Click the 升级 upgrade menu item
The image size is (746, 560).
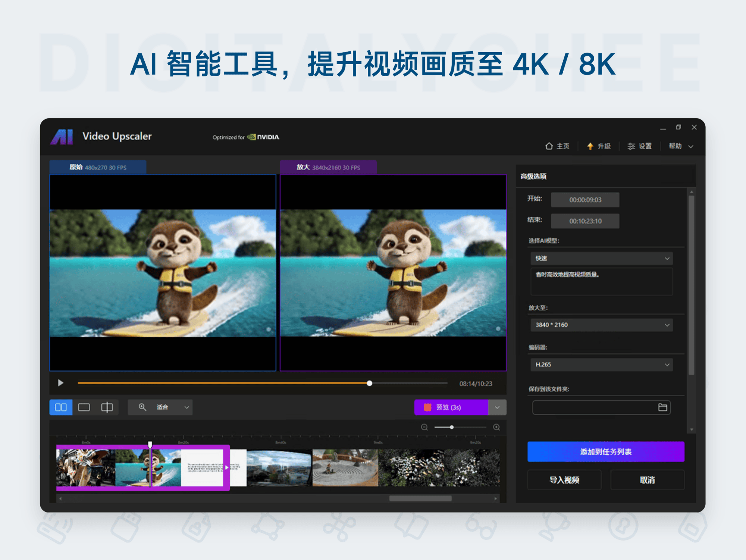[599, 146]
